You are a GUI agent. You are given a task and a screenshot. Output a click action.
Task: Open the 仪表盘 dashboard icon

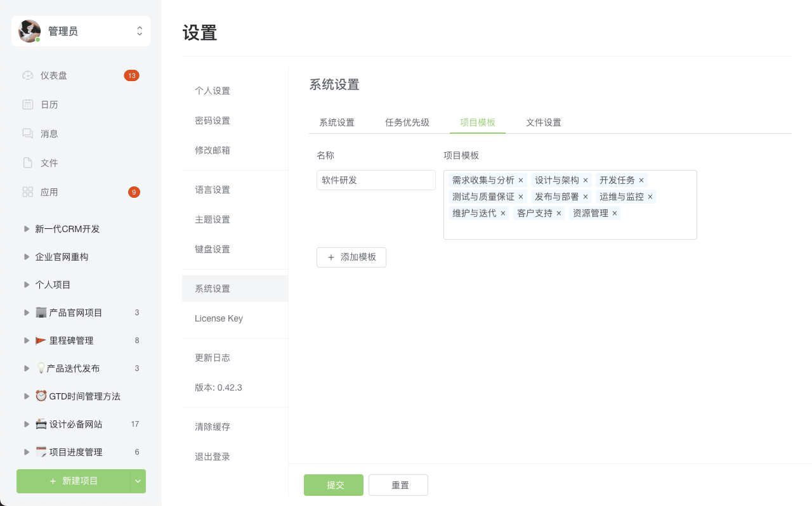point(27,75)
